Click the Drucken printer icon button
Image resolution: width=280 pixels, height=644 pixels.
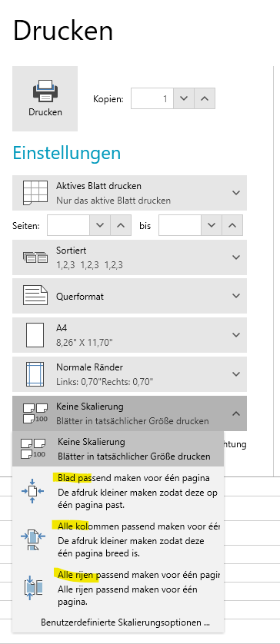pos(45,98)
